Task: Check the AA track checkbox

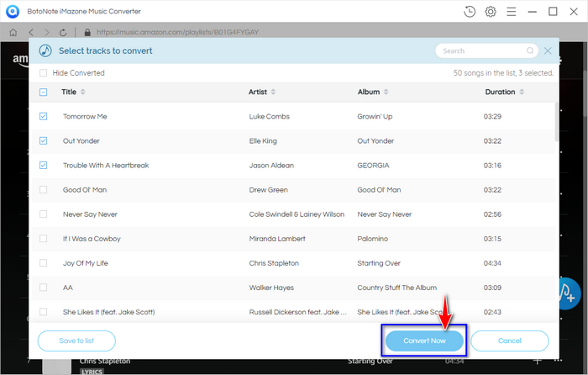Action: (x=44, y=288)
